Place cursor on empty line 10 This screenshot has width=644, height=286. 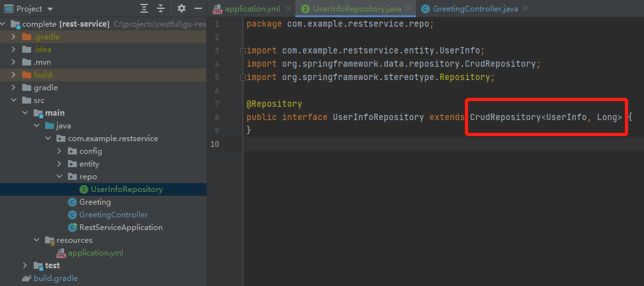pyautogui.click(x=443, y=144)
